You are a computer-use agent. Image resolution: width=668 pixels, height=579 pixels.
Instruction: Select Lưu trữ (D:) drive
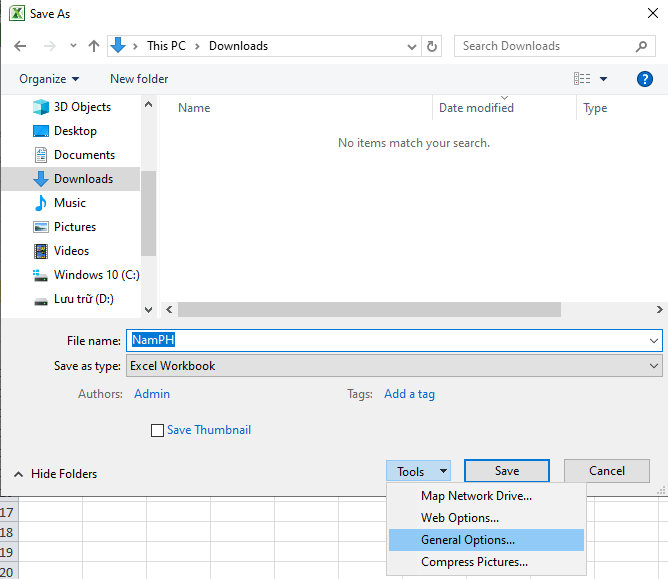click(x=73, y=299)
